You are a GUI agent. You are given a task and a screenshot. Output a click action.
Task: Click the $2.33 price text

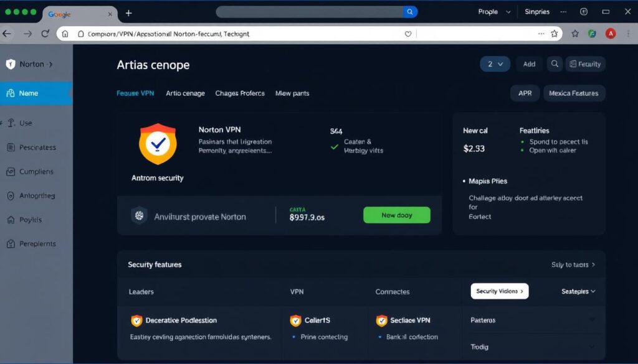point(474,149)
